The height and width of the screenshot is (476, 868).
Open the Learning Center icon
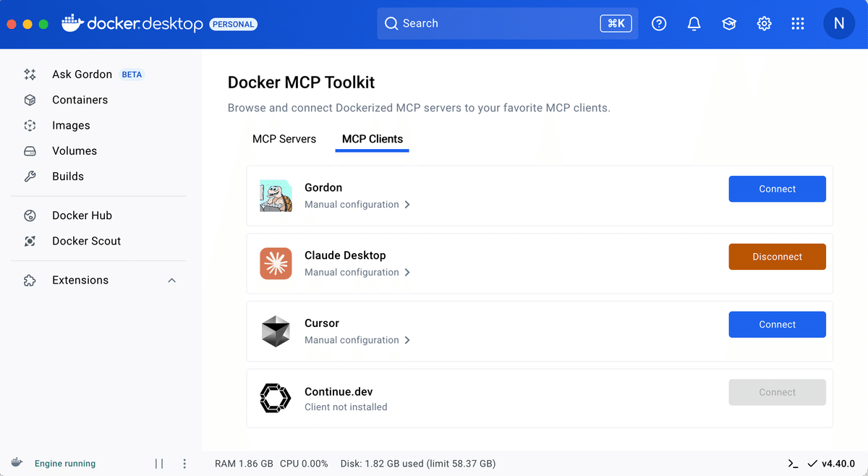click(729, 23)
